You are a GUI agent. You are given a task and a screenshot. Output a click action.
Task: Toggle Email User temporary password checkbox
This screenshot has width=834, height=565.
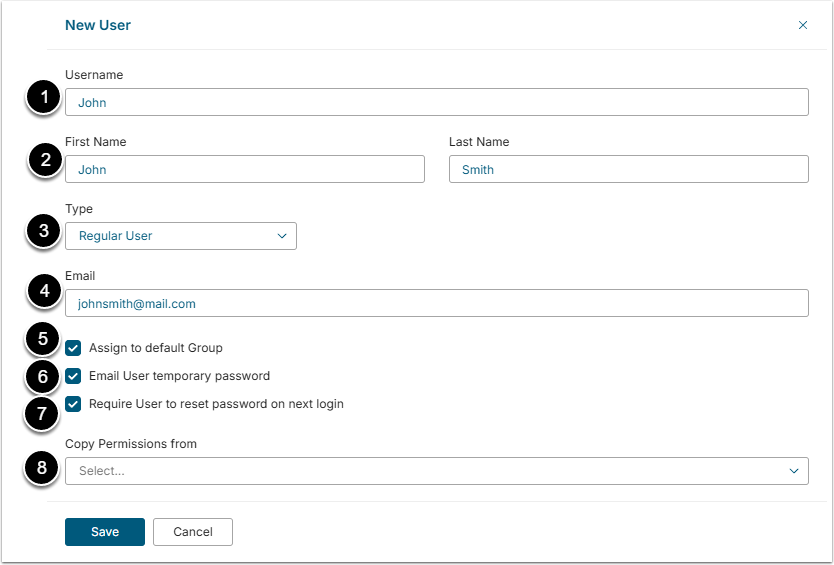pyautogui.click(x=74, y=376)
